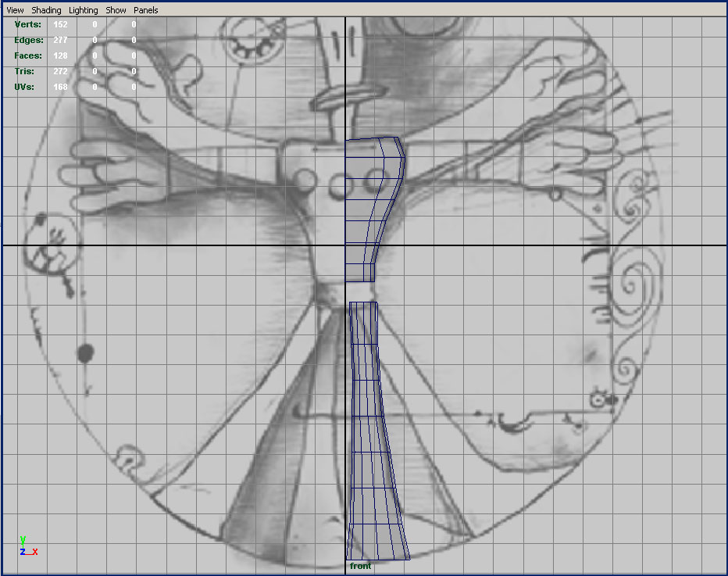Select the lower leg wireframe mesh

coord(377,431)
